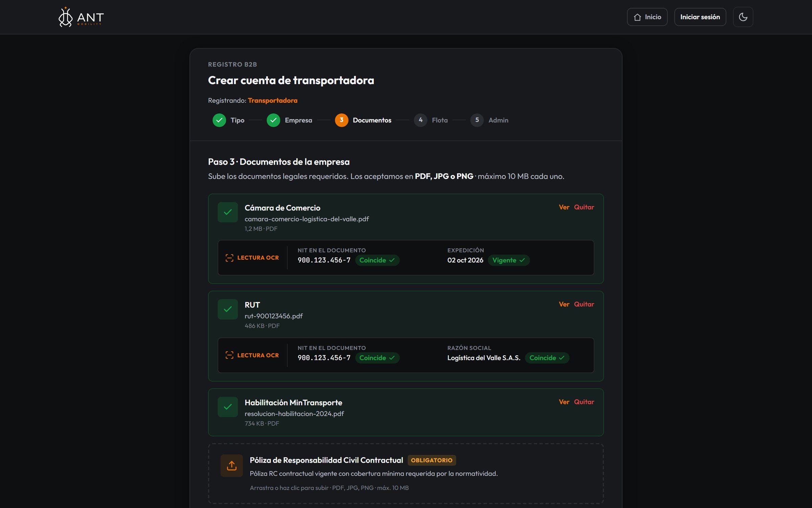Screen dimensions: 812x508
Task: Select step 5 Admin circle
Action: pos(477,120)
